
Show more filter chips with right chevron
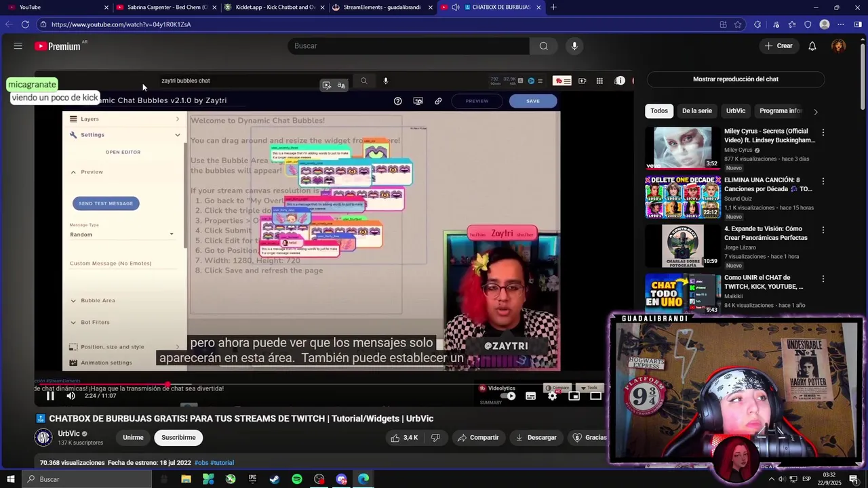point(816,111)
